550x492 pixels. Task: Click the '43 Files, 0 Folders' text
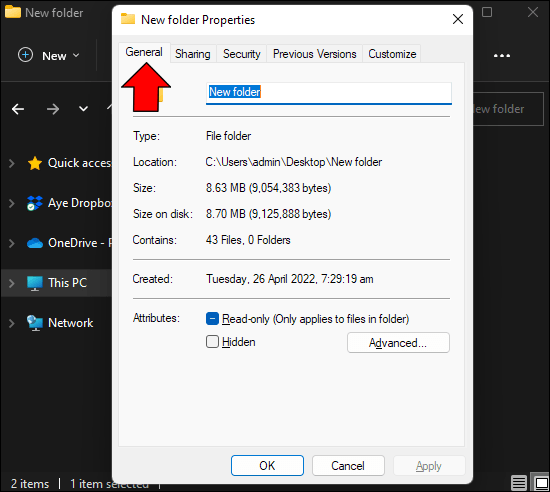point(248,240)
